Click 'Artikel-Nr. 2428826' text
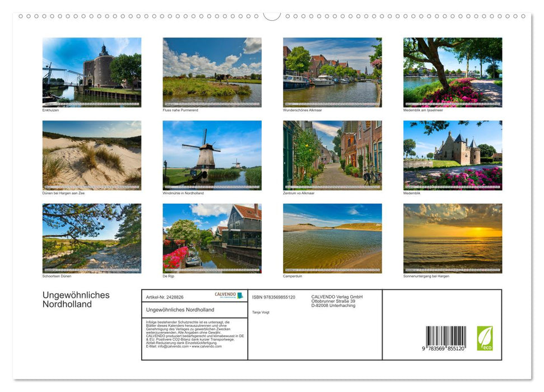This screenshot has width=544, height=392. pyautogui.click(x=165, y=297)
